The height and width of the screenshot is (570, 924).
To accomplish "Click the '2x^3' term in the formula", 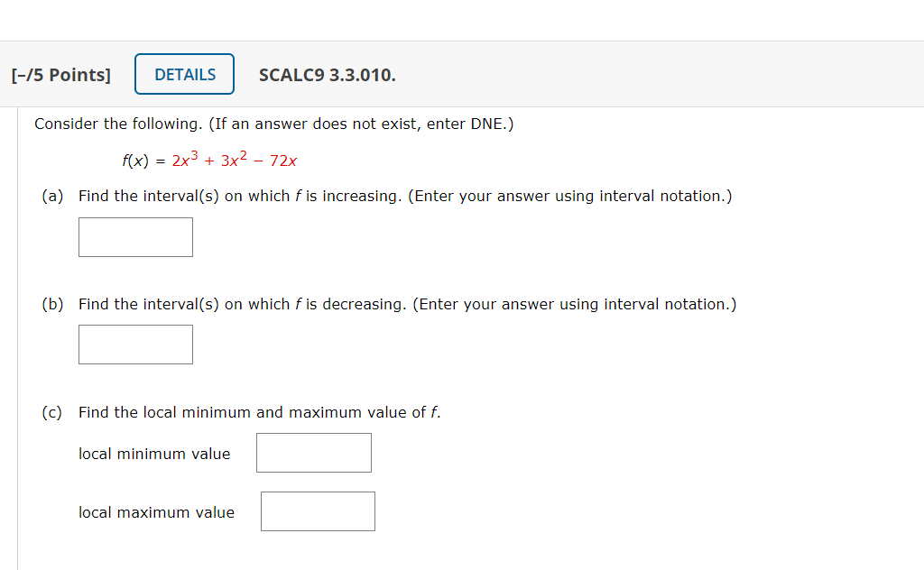I will coord(179,161).
